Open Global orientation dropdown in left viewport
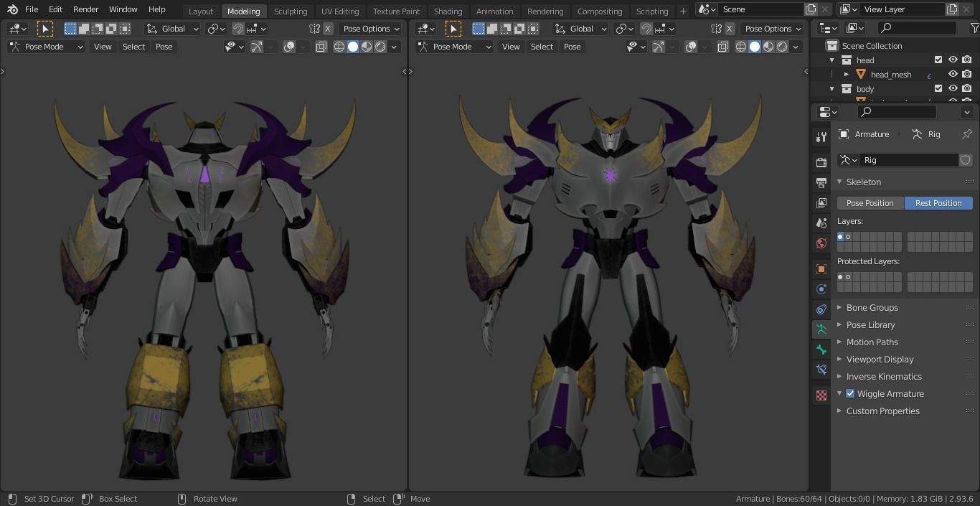 172,29
